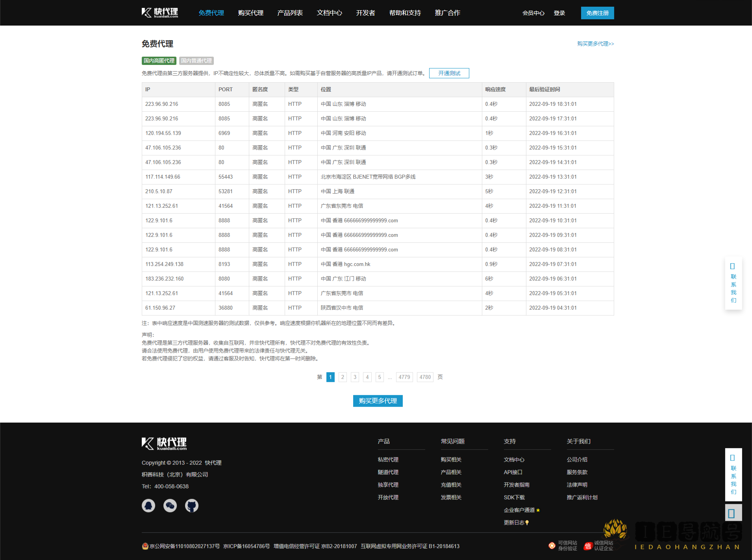Click the large 购买更多代理 button
Image resolution: width=752 pixels, height=560 pixels.
(x=378, y=401)
